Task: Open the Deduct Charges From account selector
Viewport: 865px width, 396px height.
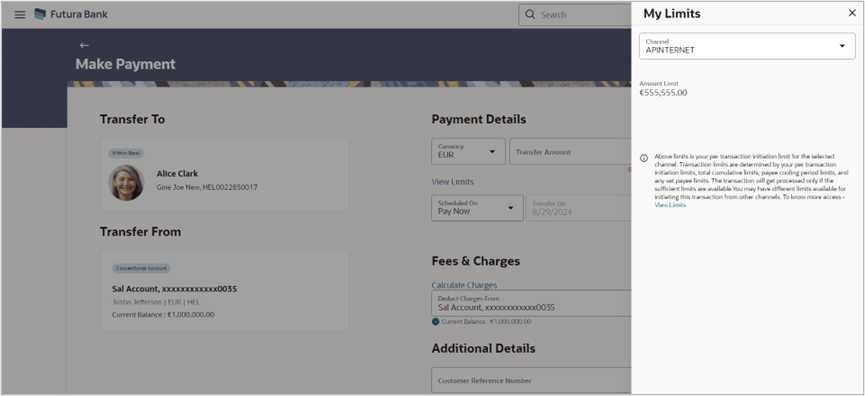Action: coord(531,303)
